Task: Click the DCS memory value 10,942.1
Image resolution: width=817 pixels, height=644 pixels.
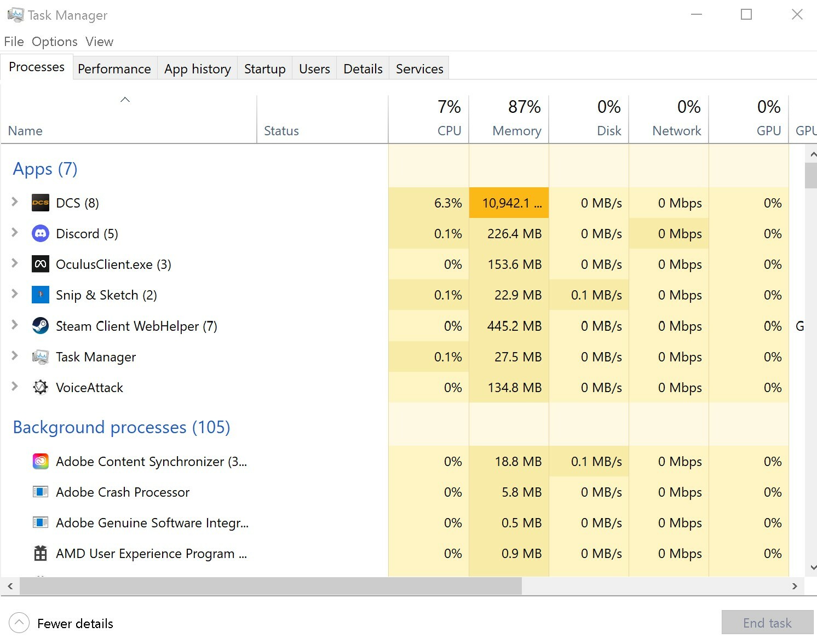Action: tap(512, 203)
